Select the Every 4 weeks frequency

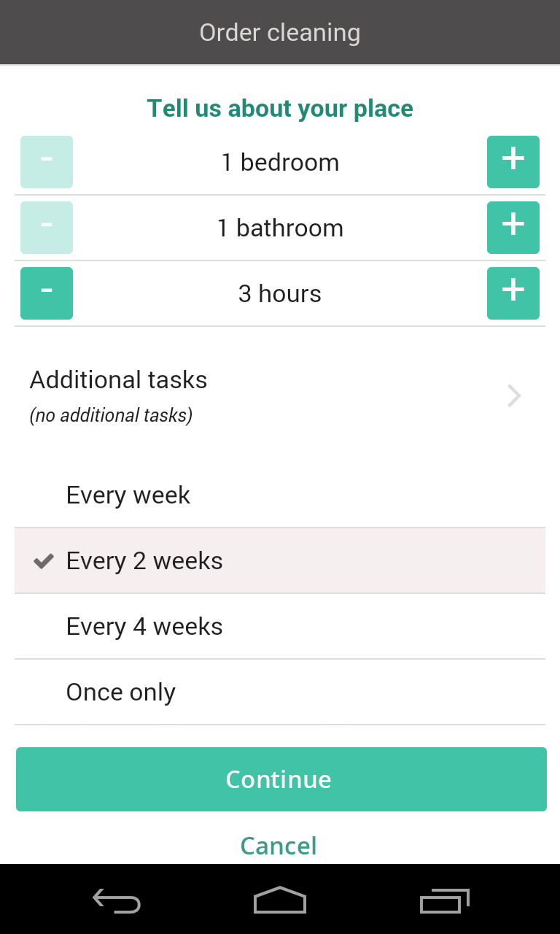(x=280, y=627)
